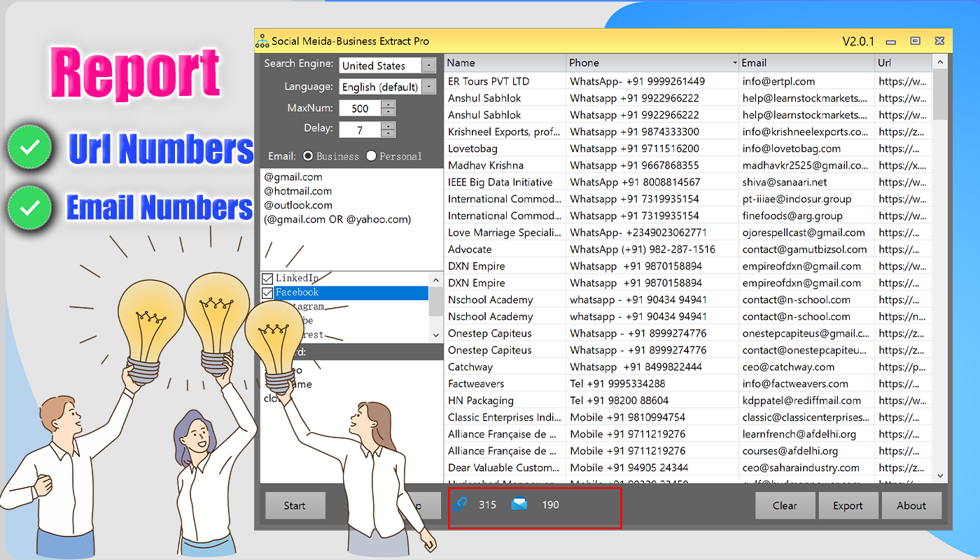The height and width of the screenshot is (560, 980).
Task: Close the Business Extract Pro window
Action: [939, 41]
